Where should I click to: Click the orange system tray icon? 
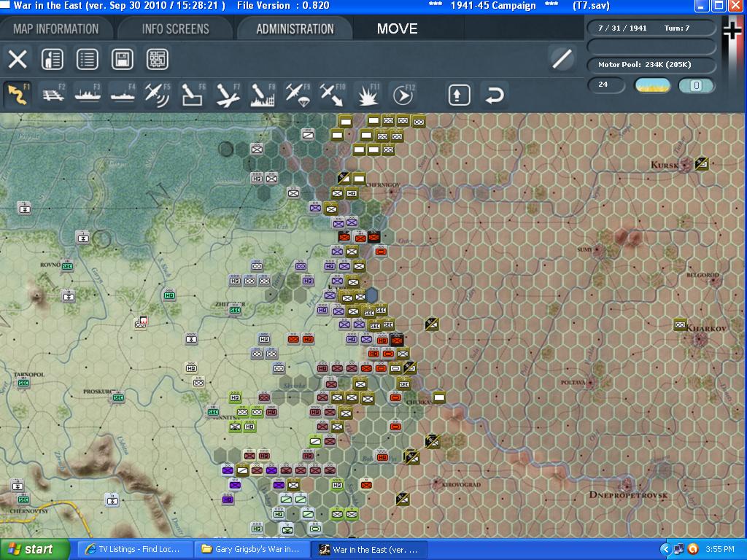[x=694, y=549]
